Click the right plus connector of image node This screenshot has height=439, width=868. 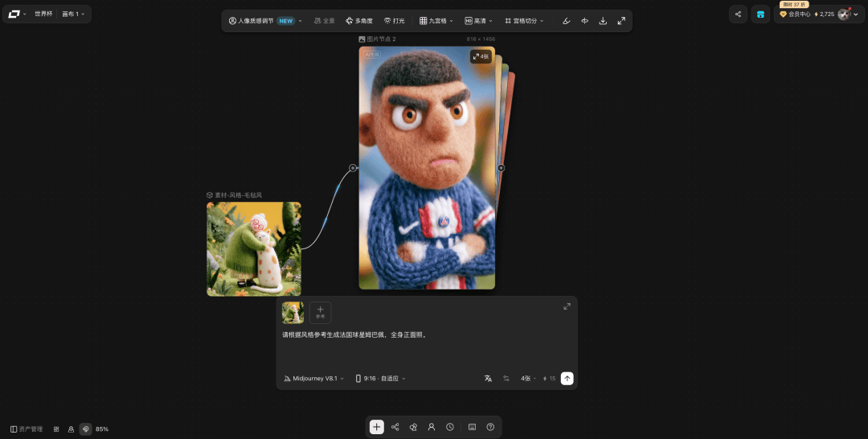[x=501, y=168]
